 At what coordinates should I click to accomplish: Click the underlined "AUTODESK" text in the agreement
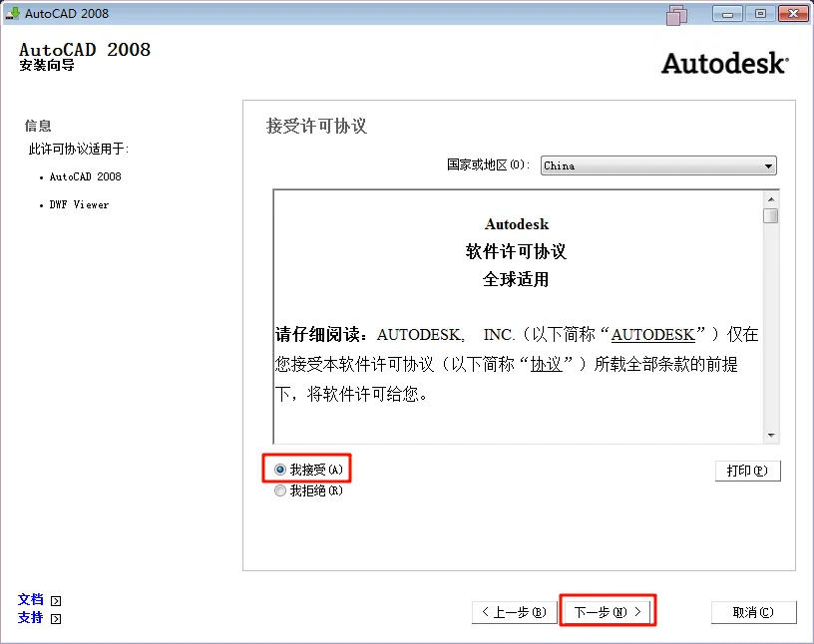pyautogui.click(x=652, y=335)
